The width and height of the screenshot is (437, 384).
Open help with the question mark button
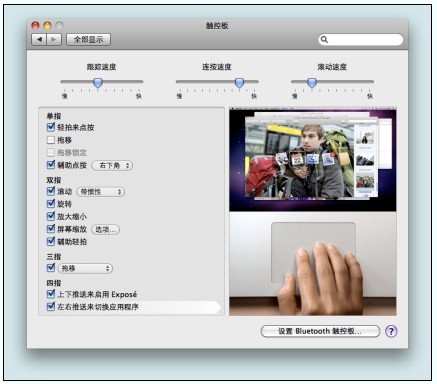391,331
